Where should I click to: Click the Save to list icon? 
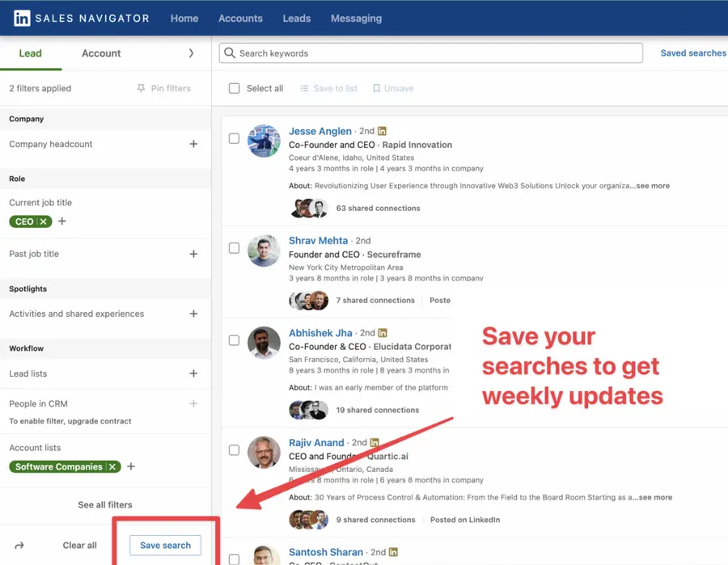pyautogui.click(x=303, y=88)
